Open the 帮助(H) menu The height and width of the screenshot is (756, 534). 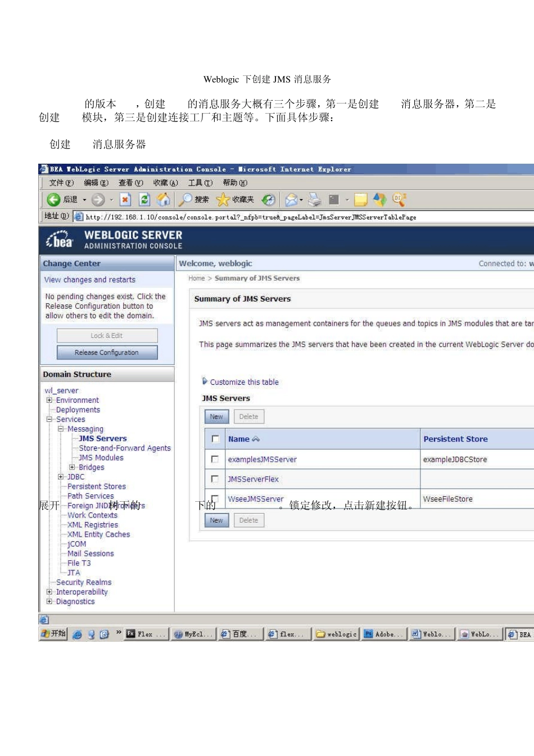235,183
